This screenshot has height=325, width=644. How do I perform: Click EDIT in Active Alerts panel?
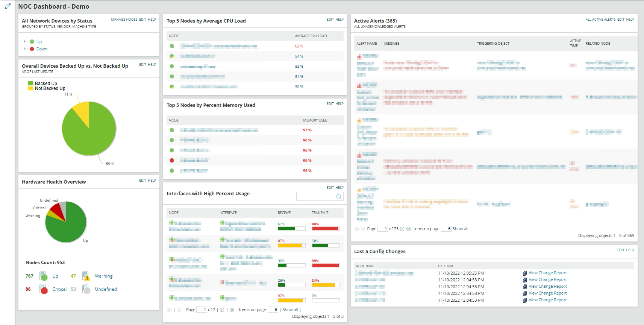click(621, 20)
